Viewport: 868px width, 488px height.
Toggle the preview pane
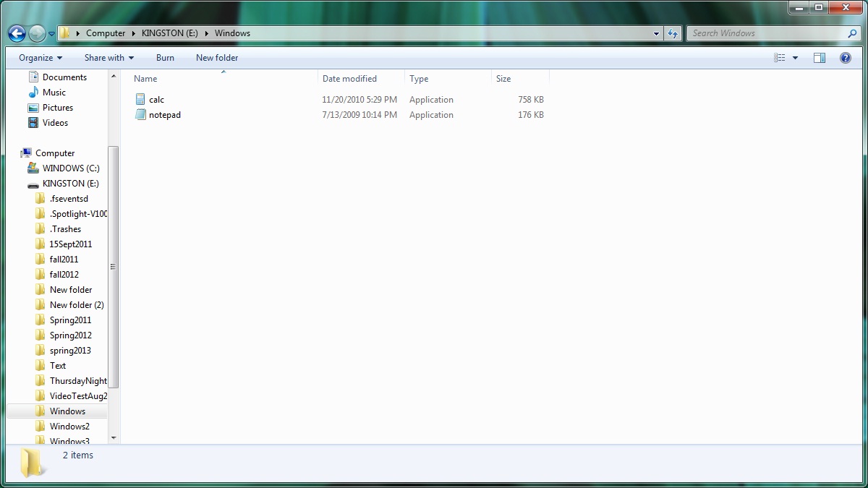pos(820,58)
